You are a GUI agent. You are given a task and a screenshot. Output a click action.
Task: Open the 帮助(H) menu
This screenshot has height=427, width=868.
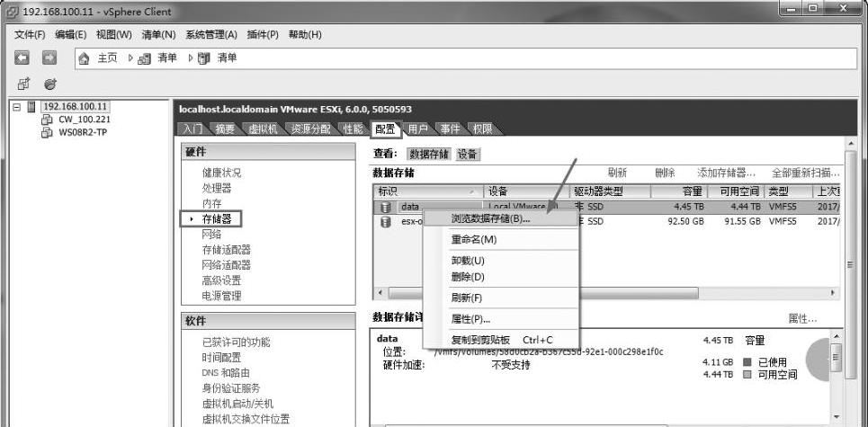[305, 34]
